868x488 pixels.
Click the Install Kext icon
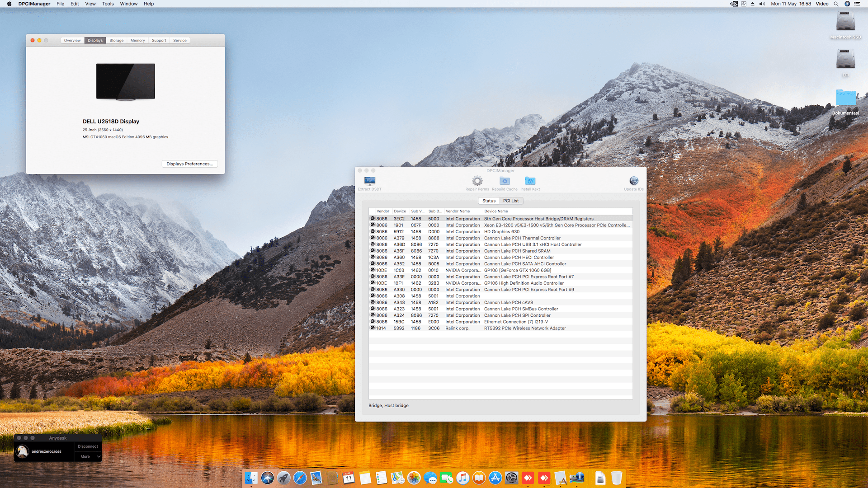(530, 181)
